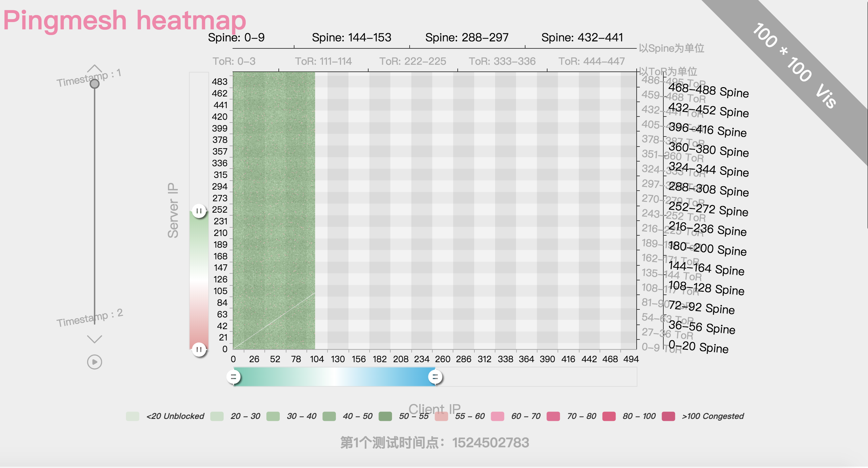Click the Spine: 432–441 axis label

pos(582,37)
